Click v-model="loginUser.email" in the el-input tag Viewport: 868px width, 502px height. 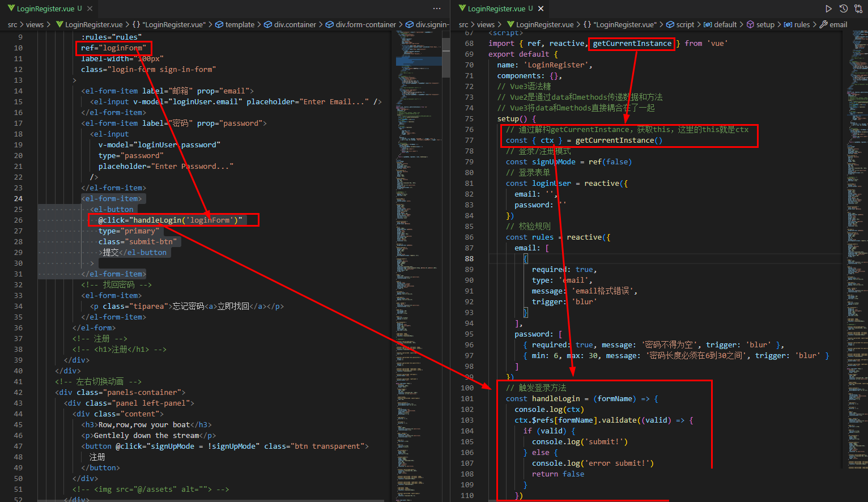pyautogui.click(x=188, y=101)
